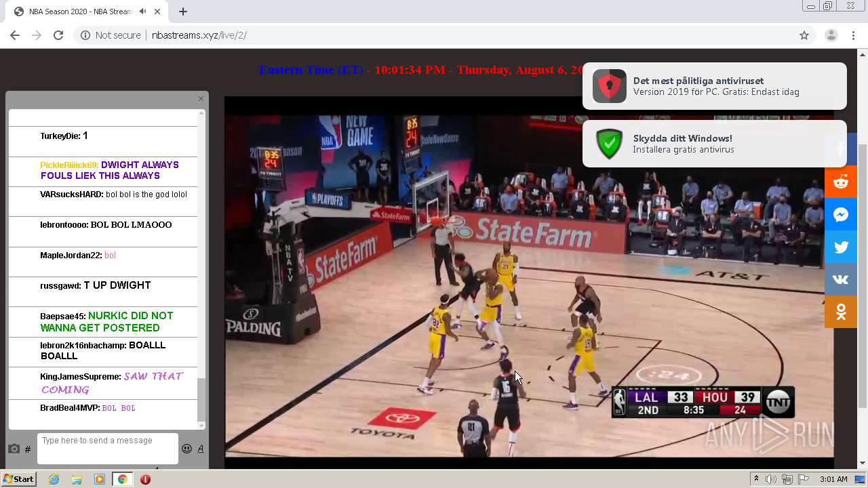Insert hashtag symbol in chat
This screenshot has width=868, height=488.
[28, 449]
